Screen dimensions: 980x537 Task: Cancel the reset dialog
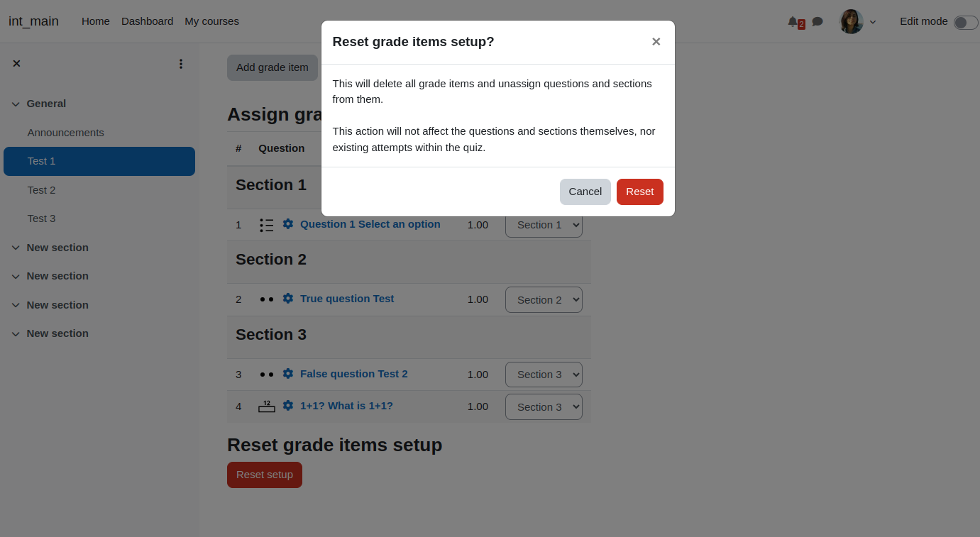click(585, 192)
